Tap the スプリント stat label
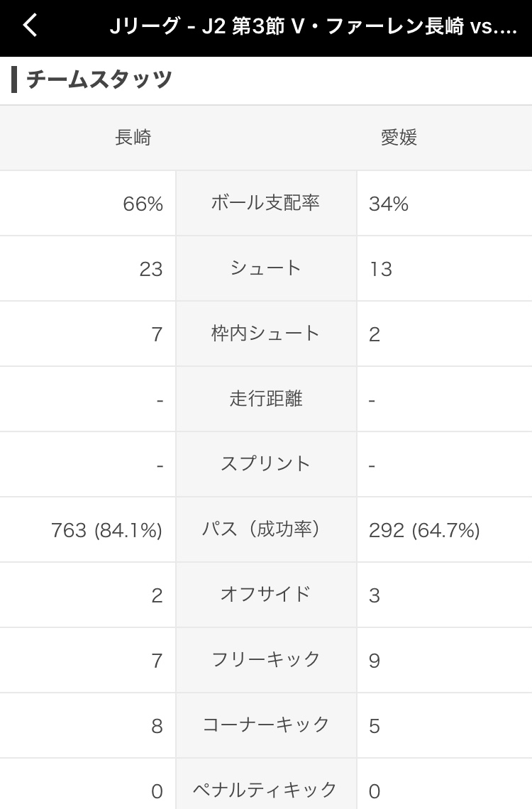Image resolution: width=532 pixels, height=809 pixels. pos(266,464)
